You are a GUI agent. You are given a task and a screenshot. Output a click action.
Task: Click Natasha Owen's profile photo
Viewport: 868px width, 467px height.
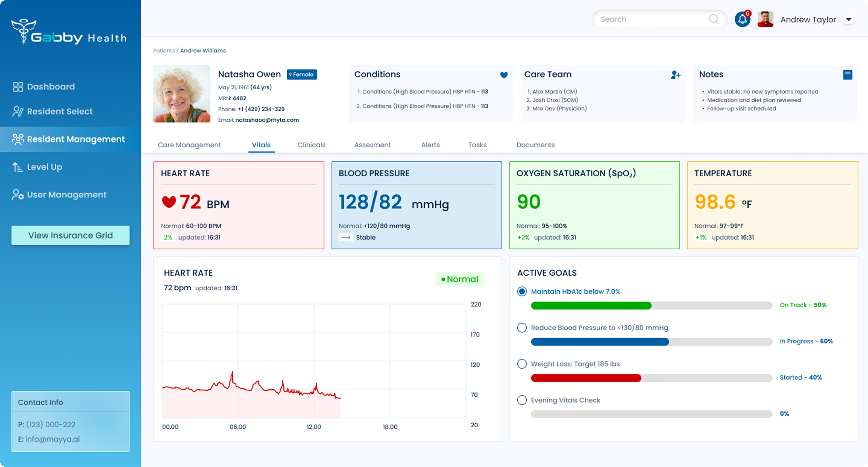point(182,94)
